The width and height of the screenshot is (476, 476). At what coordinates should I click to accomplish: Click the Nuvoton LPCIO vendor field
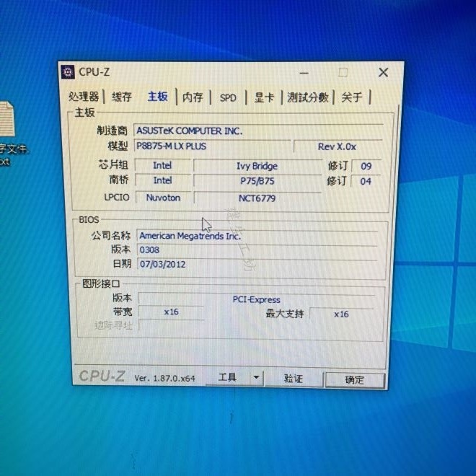tap(163, 198)
